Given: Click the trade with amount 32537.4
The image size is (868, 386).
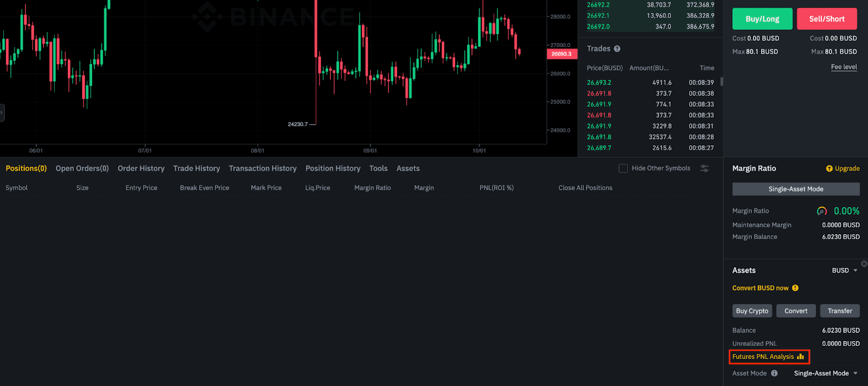Looking at the screenshot, I should pos(650,137).
